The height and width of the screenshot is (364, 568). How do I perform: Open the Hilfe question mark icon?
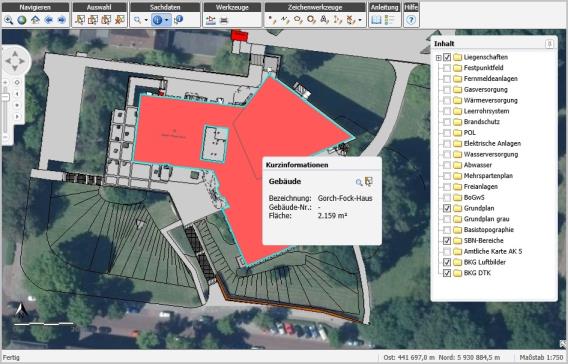click(x=411, y=20)
